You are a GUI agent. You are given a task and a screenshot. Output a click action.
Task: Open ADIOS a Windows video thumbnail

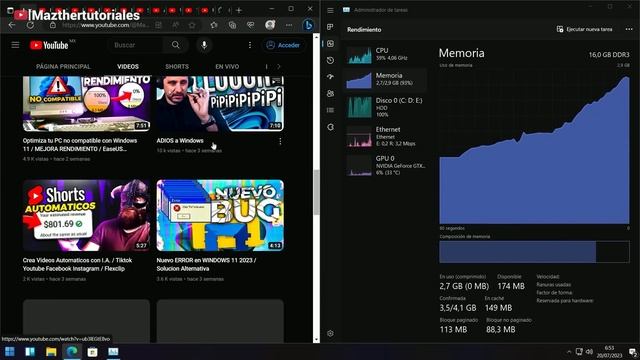point(220,104)
